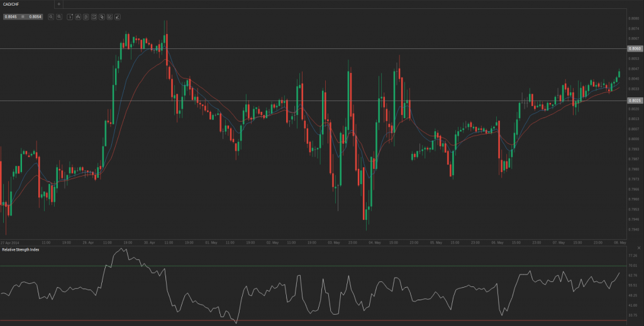Open the timeframe selector icon
This screenshot has height=326, width=644.
coord(70,16)
